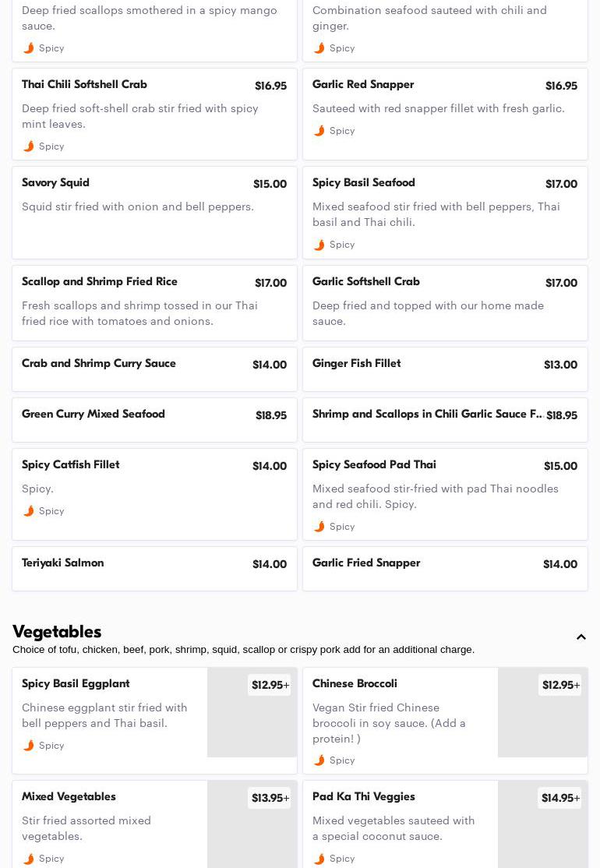The image size is (600, 868).
Task: Click the chili icon under Pad Ka Thi Veggies
Action: pyautogui.click(x=319, y=859)
